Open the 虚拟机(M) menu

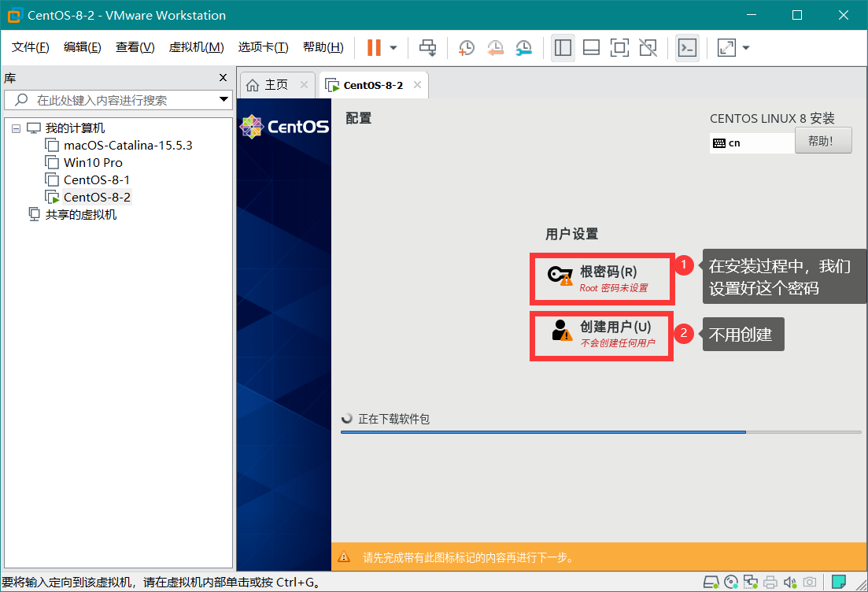pyautogui.click(x=196, y=48)
